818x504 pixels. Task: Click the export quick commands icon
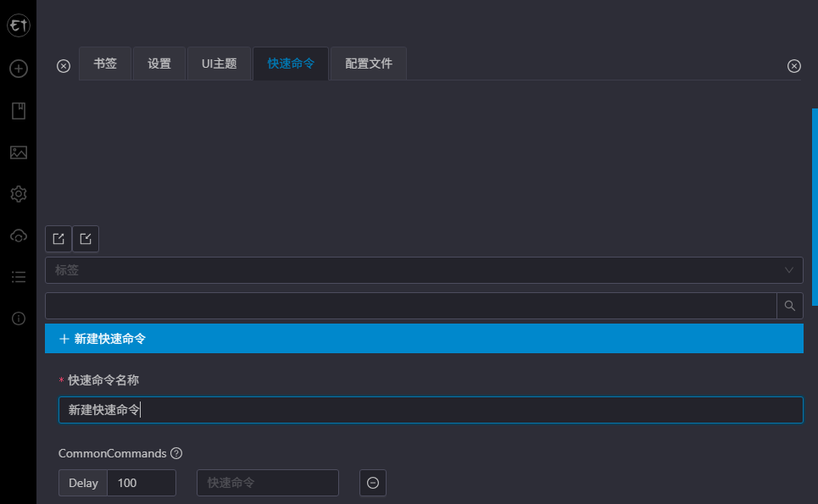click(58, 239)
